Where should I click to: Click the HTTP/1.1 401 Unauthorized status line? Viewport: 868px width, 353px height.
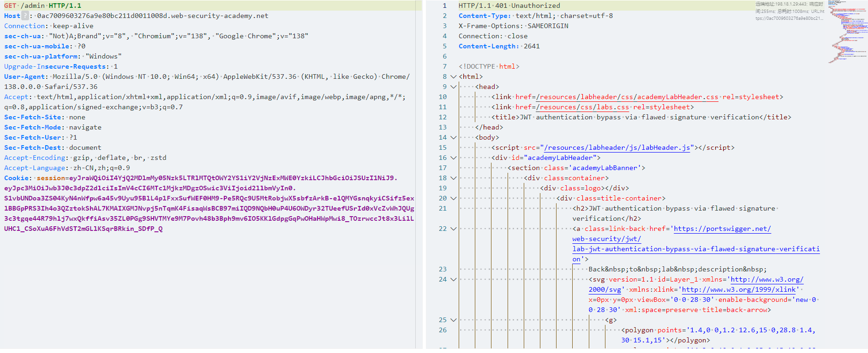tap(509, 6)
